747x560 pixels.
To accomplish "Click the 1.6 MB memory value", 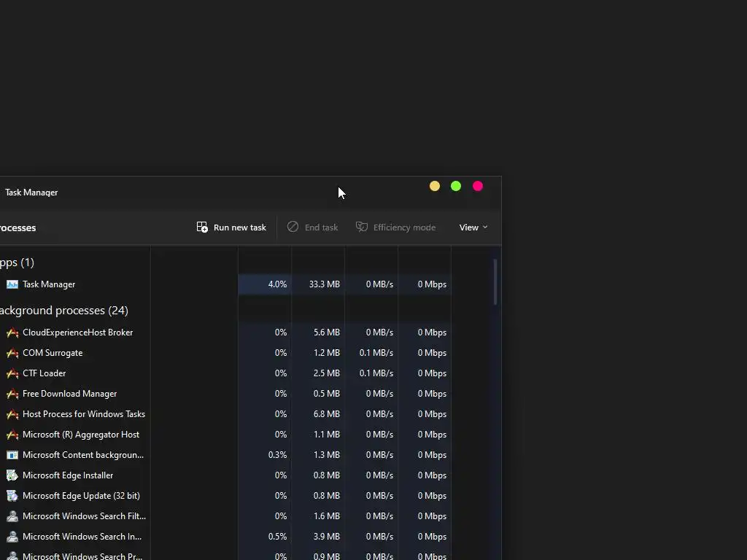I will [x=327, y=516].
